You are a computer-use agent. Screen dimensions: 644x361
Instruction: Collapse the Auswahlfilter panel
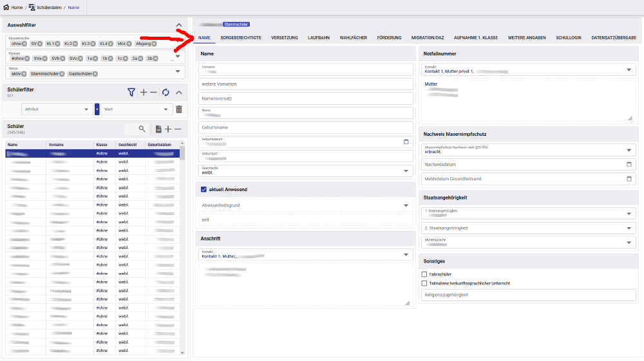tap(179, 25)
